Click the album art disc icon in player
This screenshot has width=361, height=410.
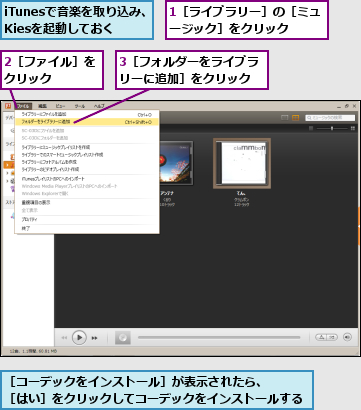pos(123,338)
